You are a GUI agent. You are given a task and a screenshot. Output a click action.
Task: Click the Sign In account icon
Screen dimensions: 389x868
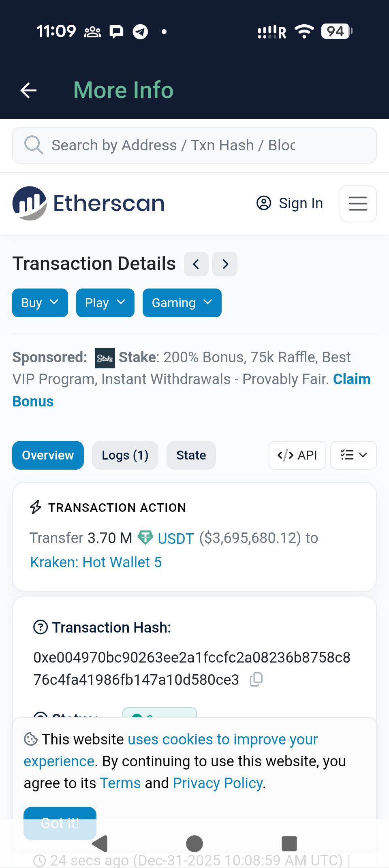coord(263,203)
